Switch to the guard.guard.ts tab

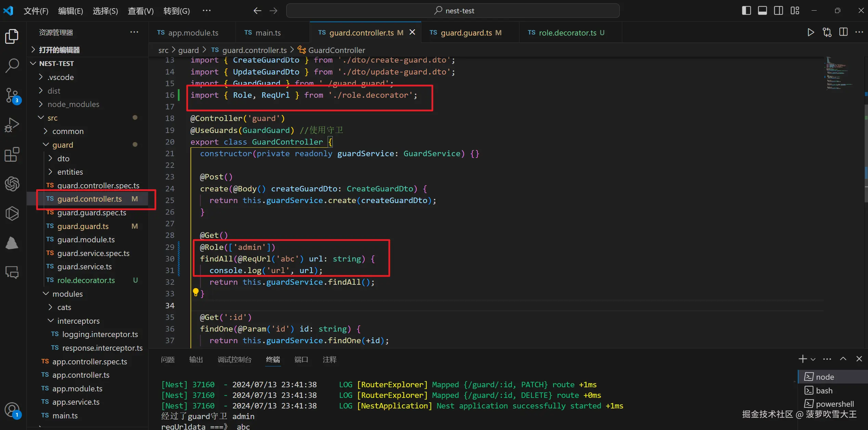[466, 33]
